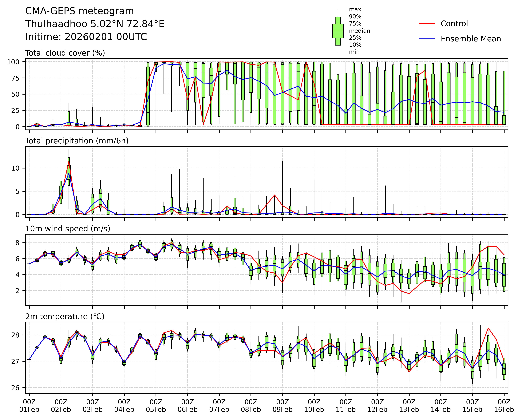The width and height of the screenshot is (521, 420).
Task: Click the 'Thulhaadhoo 5.02°N 72.84°E' location text
Action: (95, 24)
